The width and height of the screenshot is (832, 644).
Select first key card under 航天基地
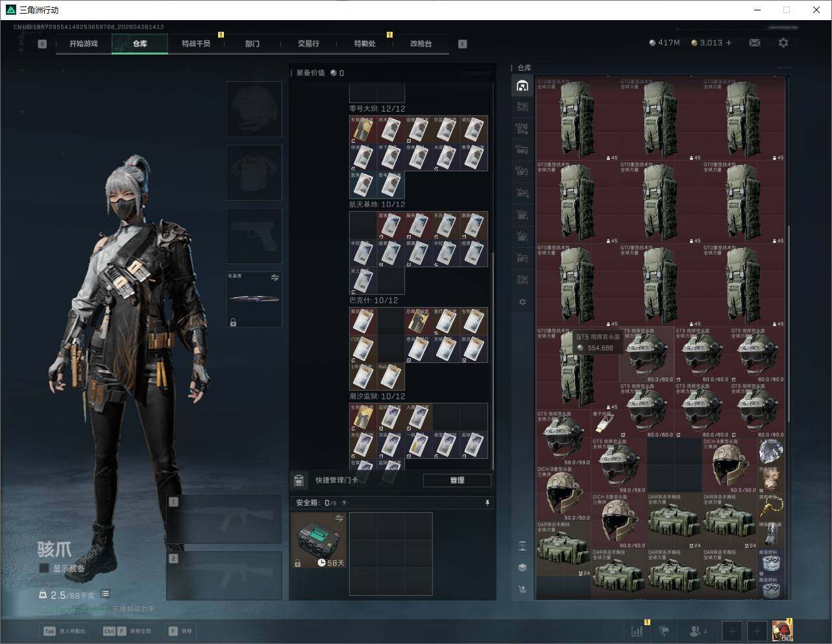(x=391, y=225)
